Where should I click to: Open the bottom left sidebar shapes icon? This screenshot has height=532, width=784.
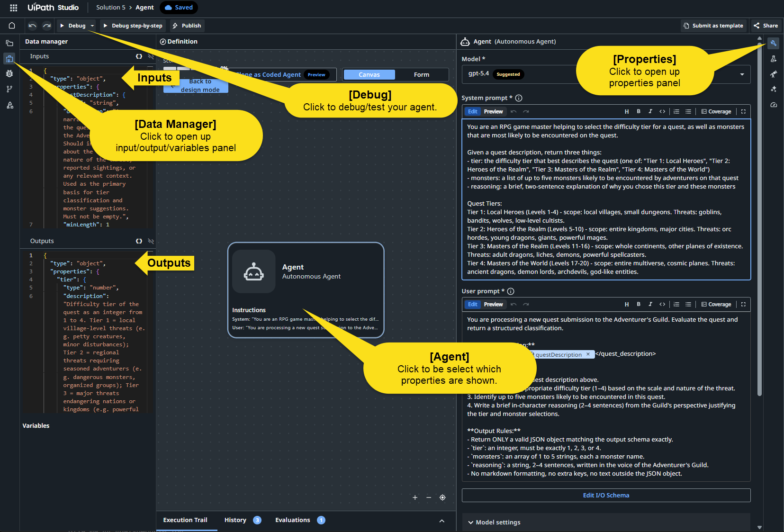click(9, 105)
